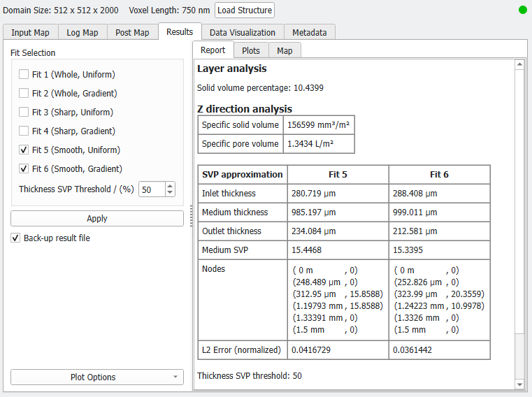
Task: Click the Fit 6 column header
Action: click(x=440, y=175)
